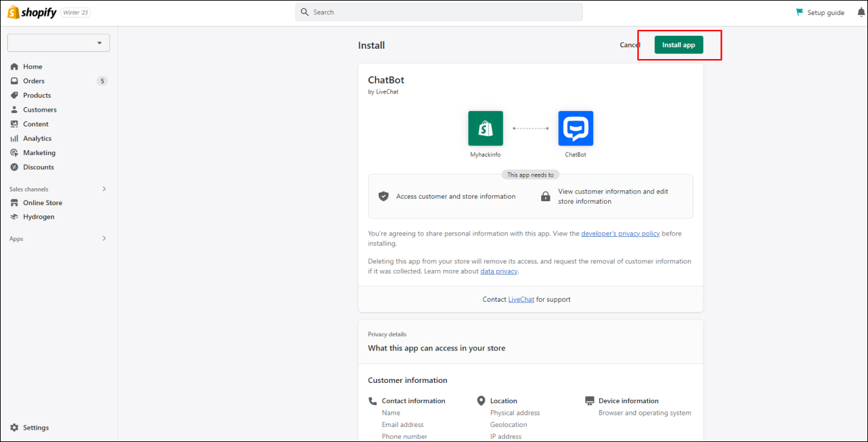868x442 pixels.
Task: Open notifications bell icon
Action: pyautogui.click(x=862, y=12)
